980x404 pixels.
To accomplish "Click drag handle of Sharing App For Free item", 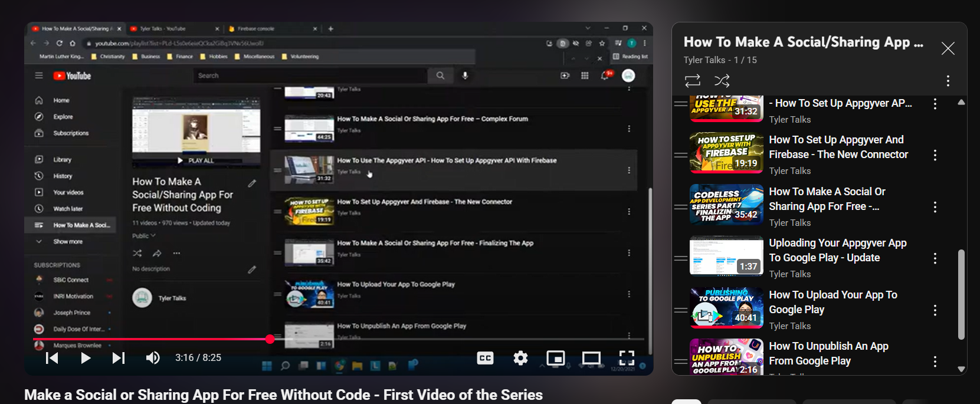I will 681,207.
